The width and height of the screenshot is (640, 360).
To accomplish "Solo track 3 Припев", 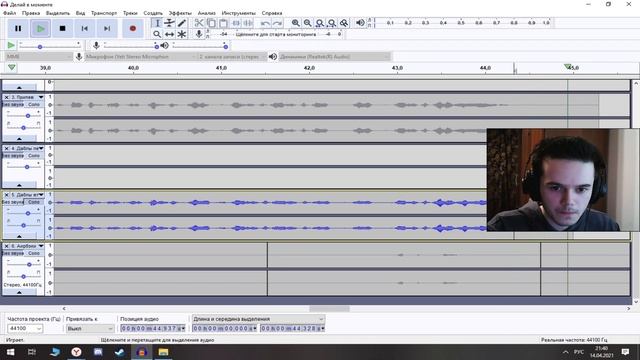I will pos(34,104).
